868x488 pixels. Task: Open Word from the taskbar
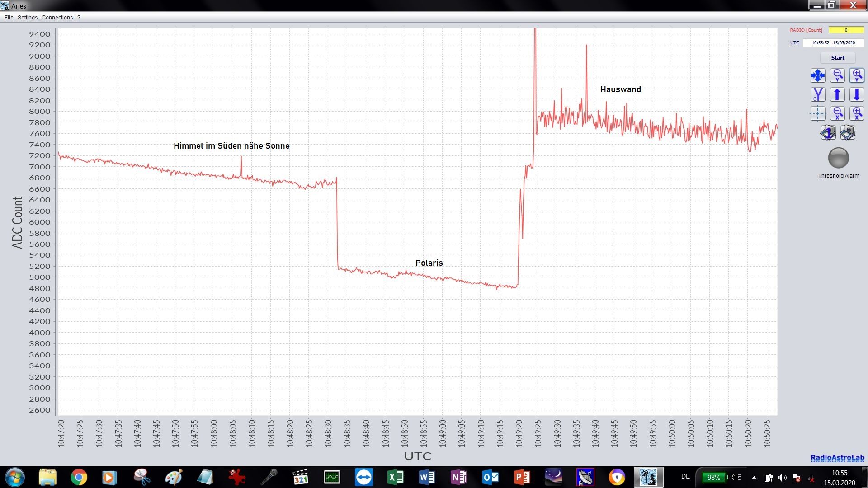coord(427,477)
